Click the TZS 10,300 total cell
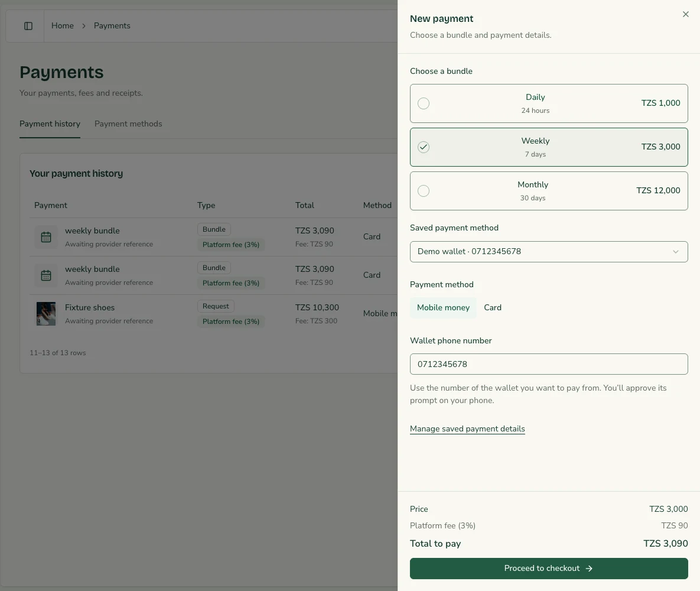 [317, 307]
